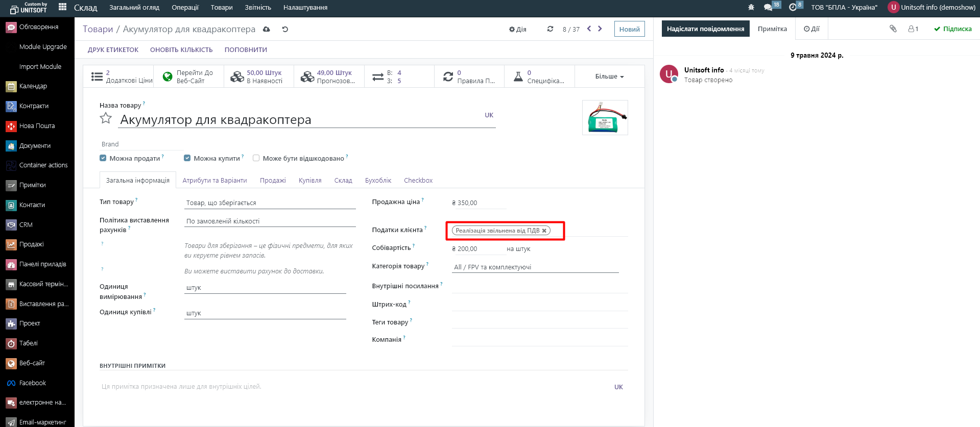This screenshot has width=980, height=427.
Task: Toggle the 'Можна продати' checkbox
Action: point(103,158)
